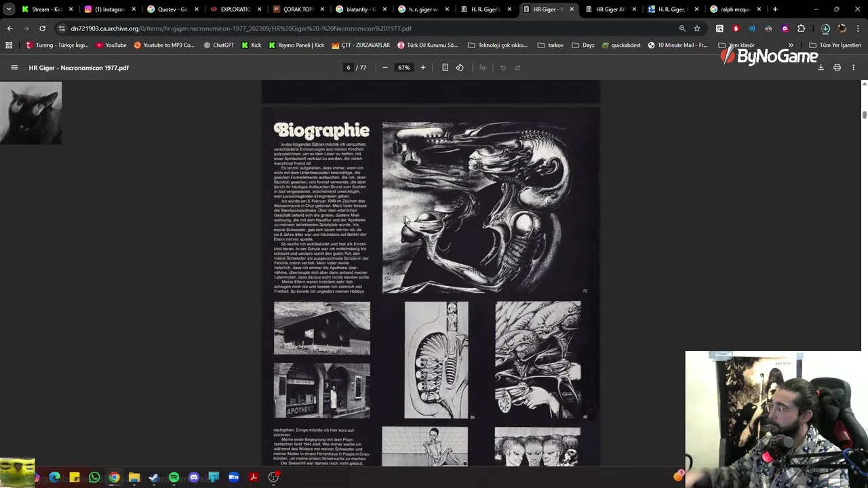
Task: Open WhatsApp from taskbar
Action: point(94,477)
